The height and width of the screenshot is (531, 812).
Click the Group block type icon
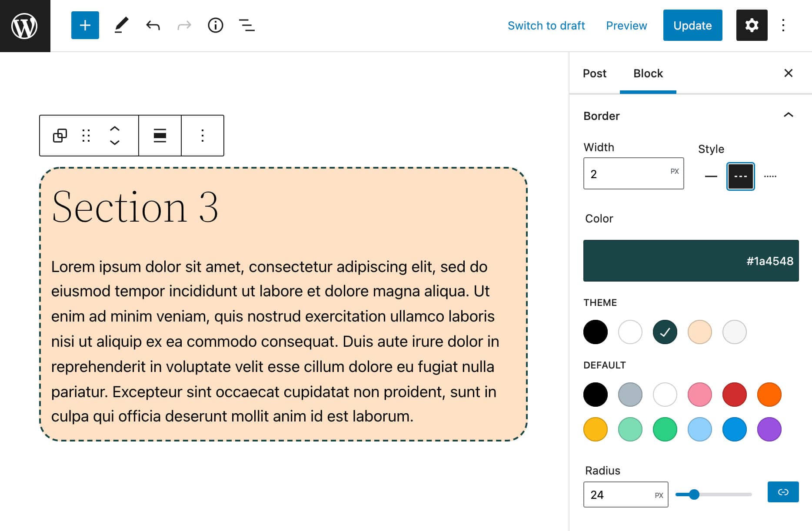[60, 136]
